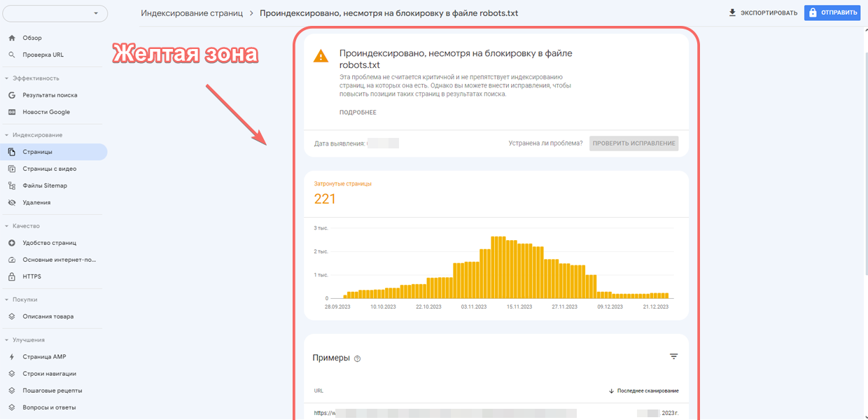Click the Дата выявления label
This screenshot has height=420, width=868.
[x=339, y=143]
